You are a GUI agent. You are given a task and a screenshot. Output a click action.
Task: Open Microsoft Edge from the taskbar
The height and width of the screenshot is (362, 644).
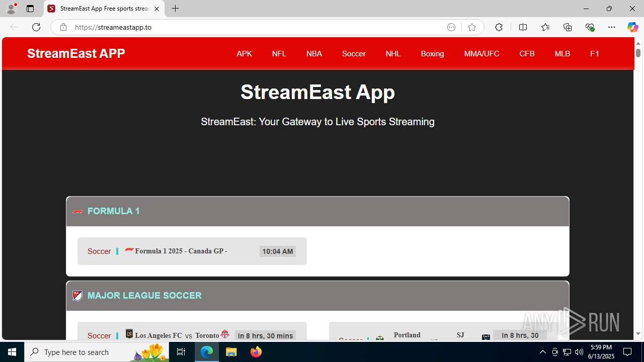[x=207, y=352]
